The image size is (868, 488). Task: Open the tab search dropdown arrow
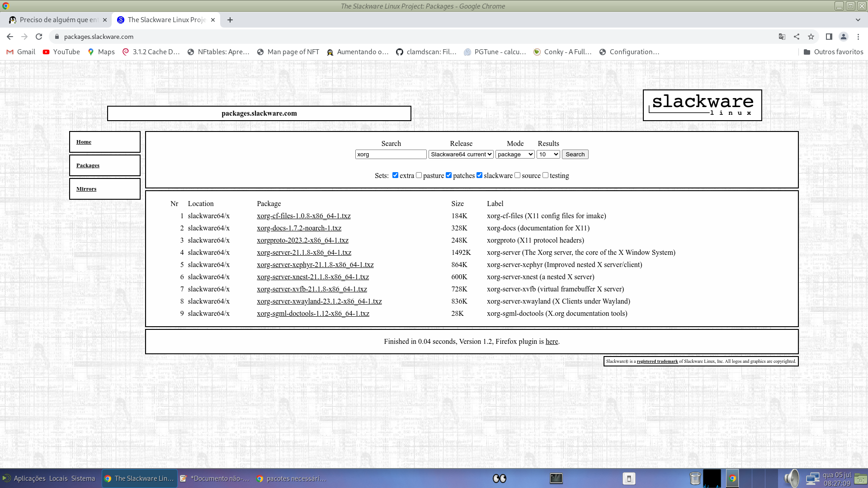tap(858, 20)
